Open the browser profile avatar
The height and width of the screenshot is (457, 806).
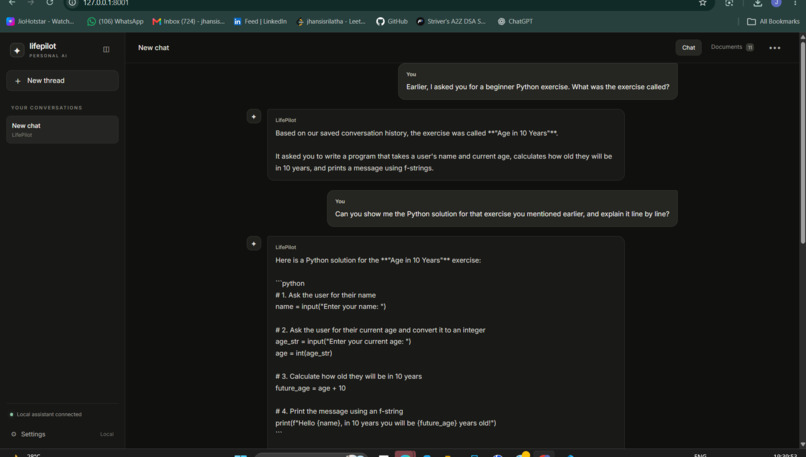[776, 3]
